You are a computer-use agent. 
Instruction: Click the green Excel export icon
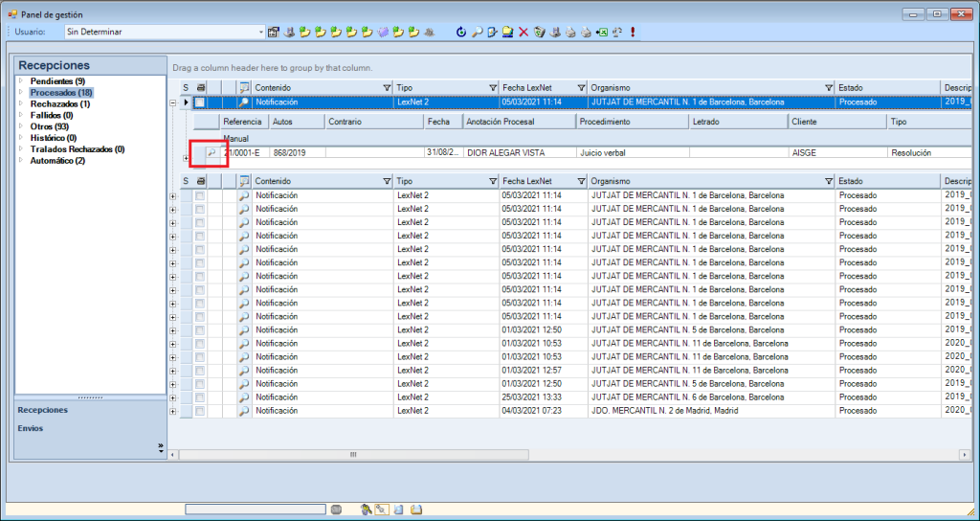(x=601, y=32)
